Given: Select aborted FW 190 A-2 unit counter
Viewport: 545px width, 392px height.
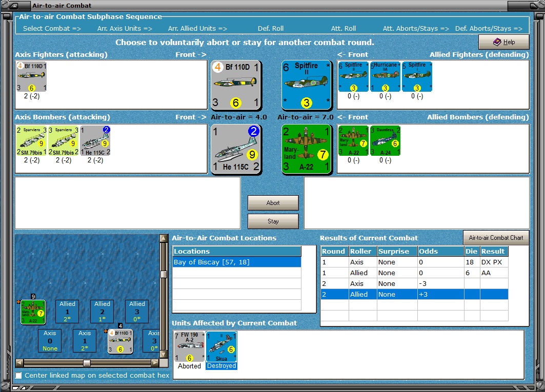Looking at the screenshot, I should pyautogui.click(x=189, y=346).
